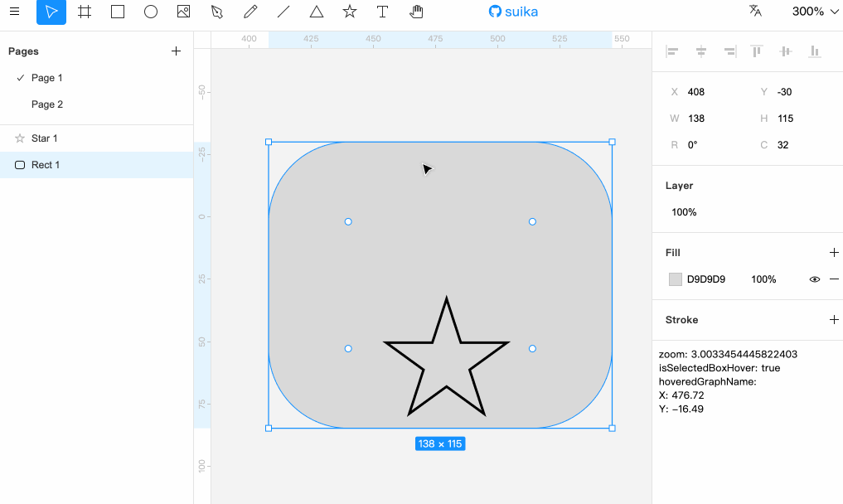Open the language translate menu
The height and width of the screenshot is (504, 843).
click(x=755, y=12)
